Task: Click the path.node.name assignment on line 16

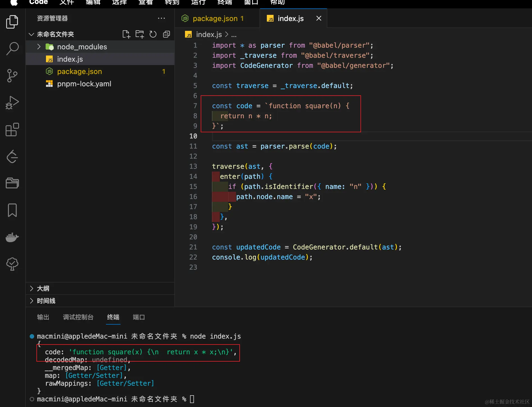Action: 278,197
